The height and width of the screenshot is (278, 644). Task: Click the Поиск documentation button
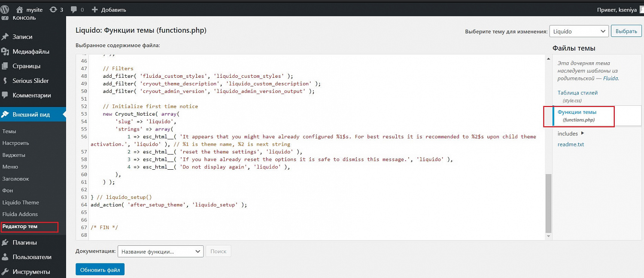coord(219,251)
